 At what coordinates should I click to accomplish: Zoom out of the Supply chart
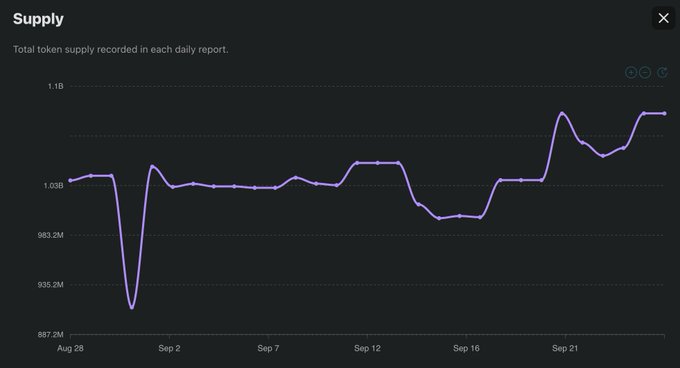click(x=645, y=72)
